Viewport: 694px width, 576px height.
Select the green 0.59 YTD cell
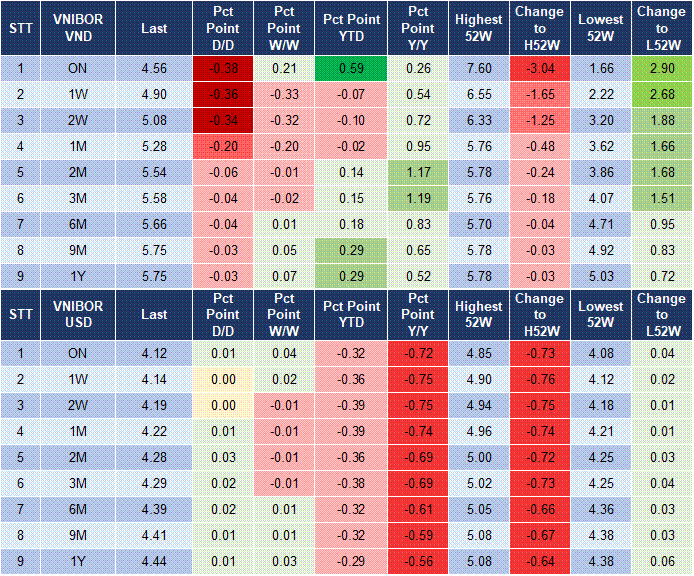(351, 69)
